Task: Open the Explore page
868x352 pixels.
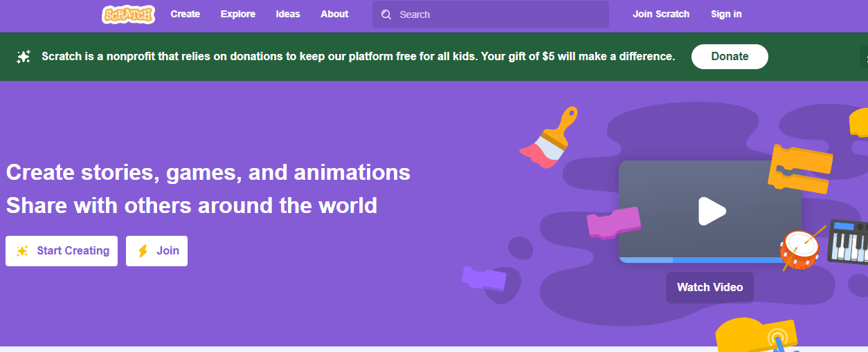Action: point(238,14)
